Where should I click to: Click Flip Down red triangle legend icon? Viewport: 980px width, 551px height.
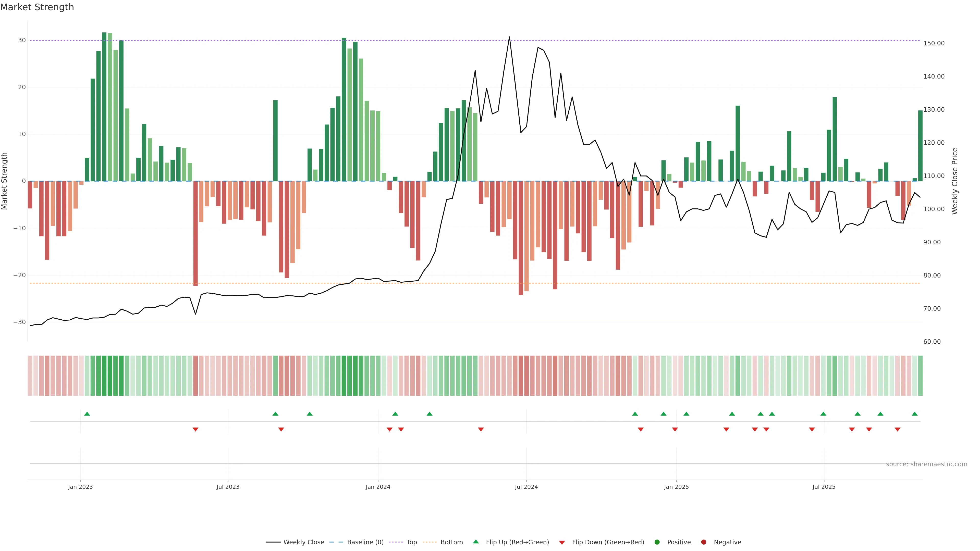(x=562, y=543)
